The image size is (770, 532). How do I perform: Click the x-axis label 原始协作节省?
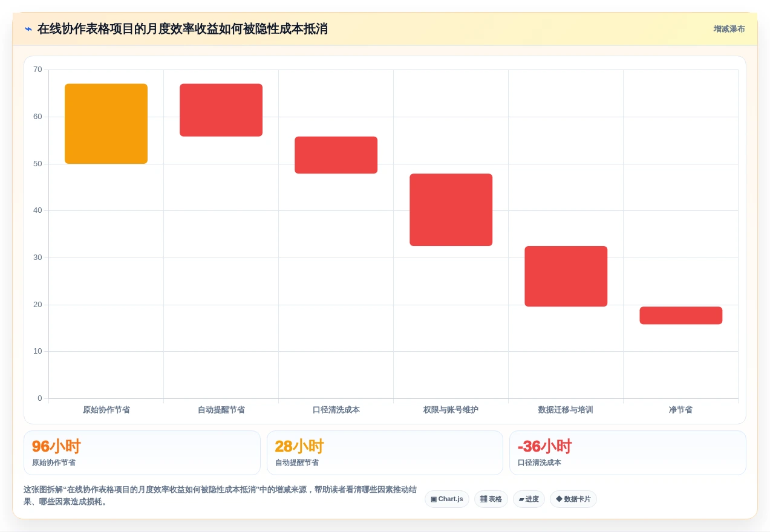(106, 410)
